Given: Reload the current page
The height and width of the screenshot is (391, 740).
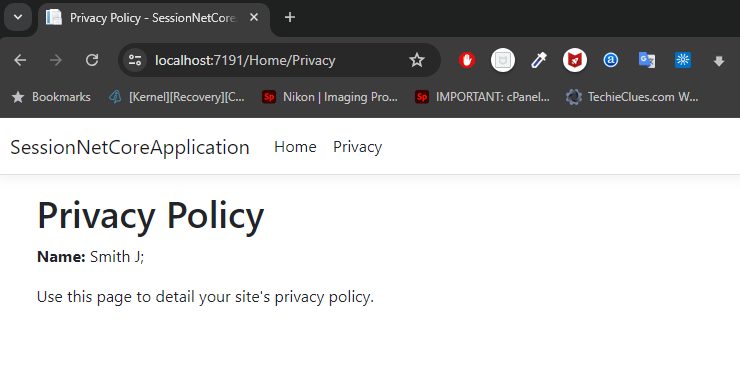Looking at the screenshot, I should [x=92, y=60].
